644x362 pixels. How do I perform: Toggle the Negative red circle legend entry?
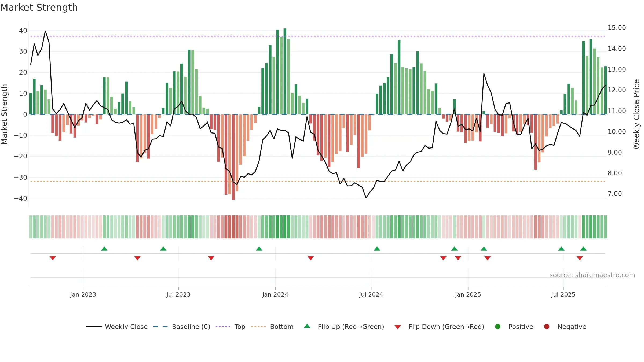(565, 327)
